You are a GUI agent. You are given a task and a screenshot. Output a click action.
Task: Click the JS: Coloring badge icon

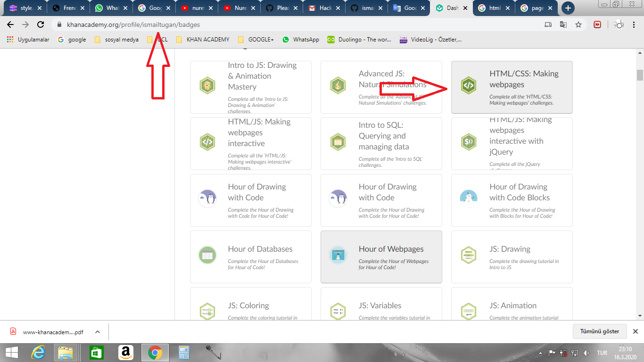tap(207, 311)
